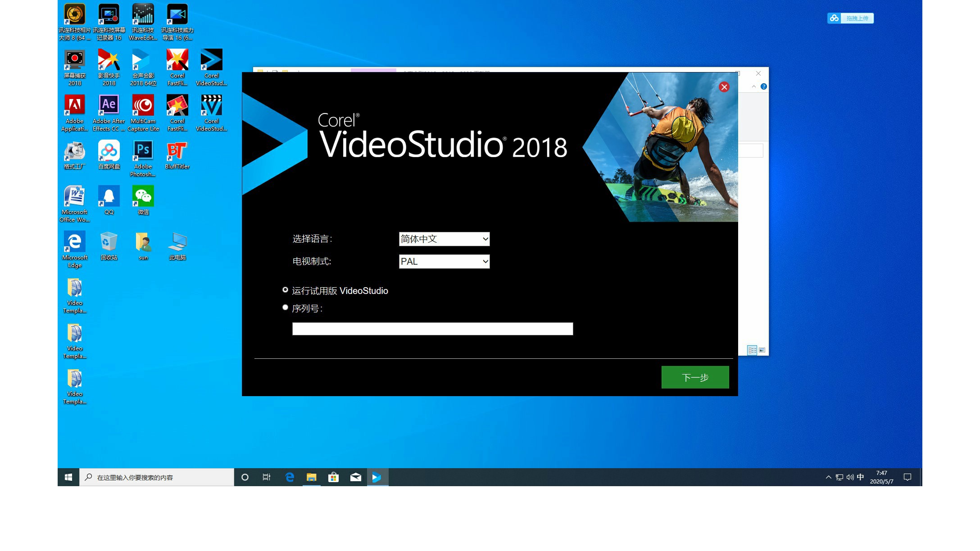
Task: Switch to large icons view in Explorer window
Action: tap(762, 350)
